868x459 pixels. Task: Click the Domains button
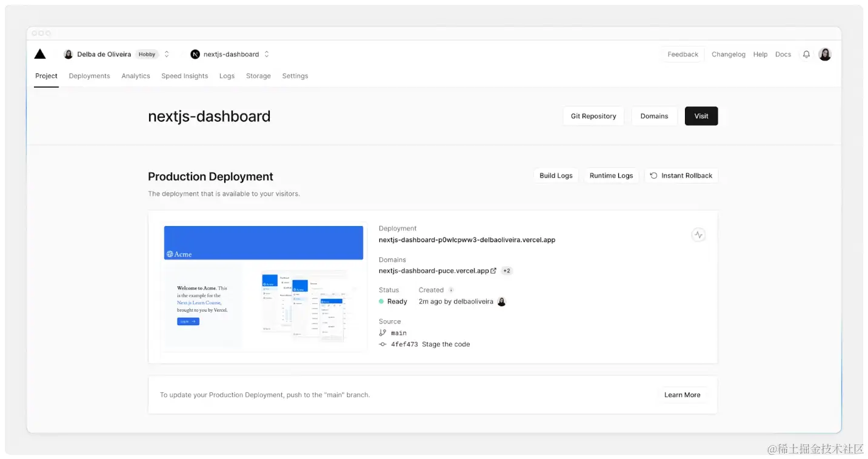point(655,116)
